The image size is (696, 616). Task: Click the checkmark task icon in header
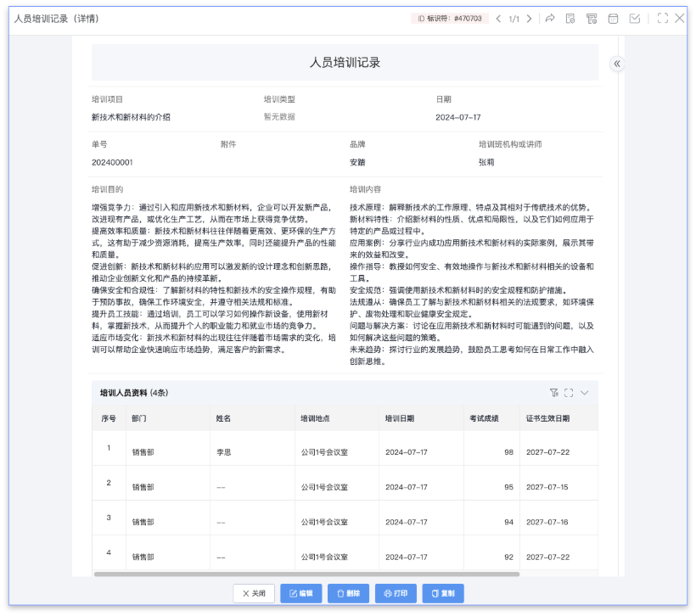click(634, 19)
